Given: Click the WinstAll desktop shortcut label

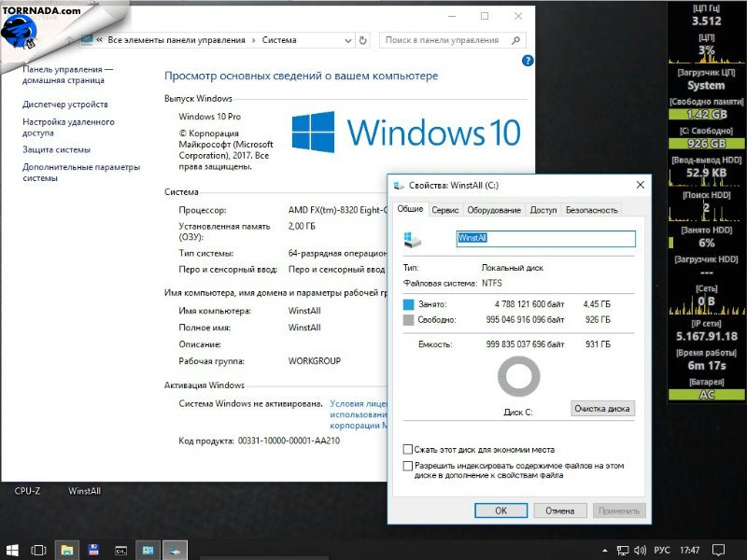Looking at the screenshot, I should tap(84, 491).
